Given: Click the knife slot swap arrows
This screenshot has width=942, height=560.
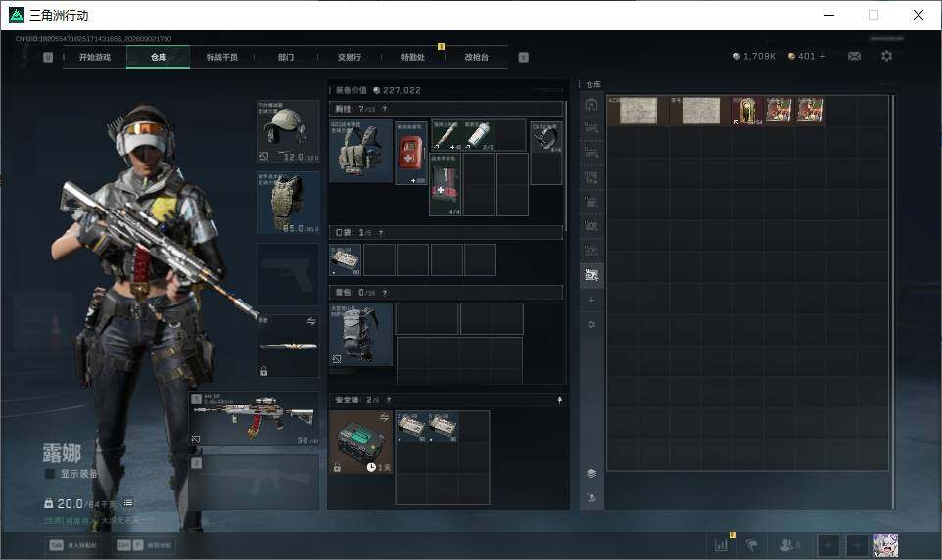Looking at the screenshot, I should pos(311,321).
